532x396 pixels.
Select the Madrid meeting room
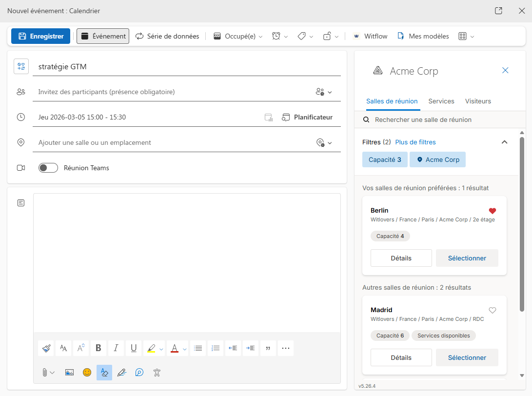(467, 357)
